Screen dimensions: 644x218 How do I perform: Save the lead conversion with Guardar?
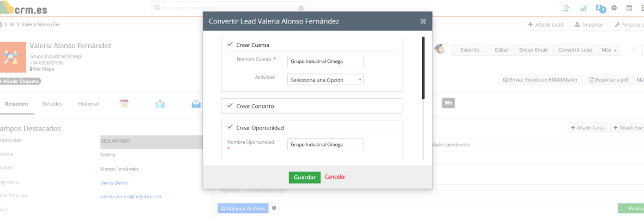(304, 177)
